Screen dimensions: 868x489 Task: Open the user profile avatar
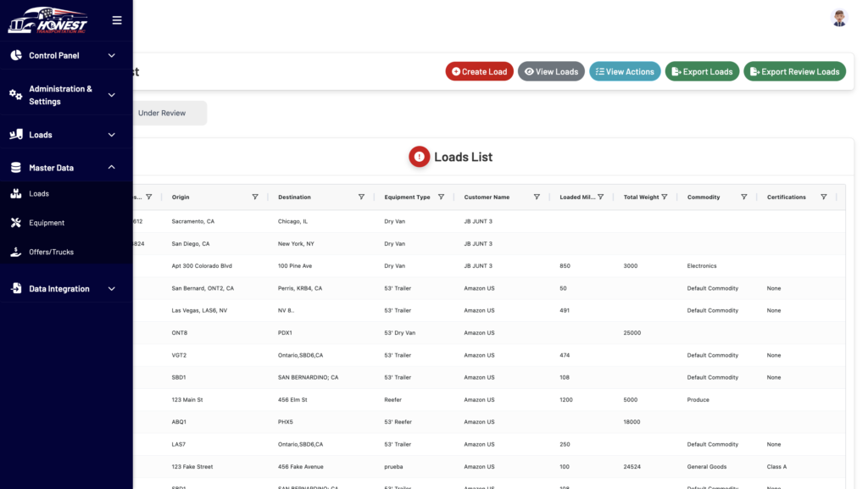[839, 19]
